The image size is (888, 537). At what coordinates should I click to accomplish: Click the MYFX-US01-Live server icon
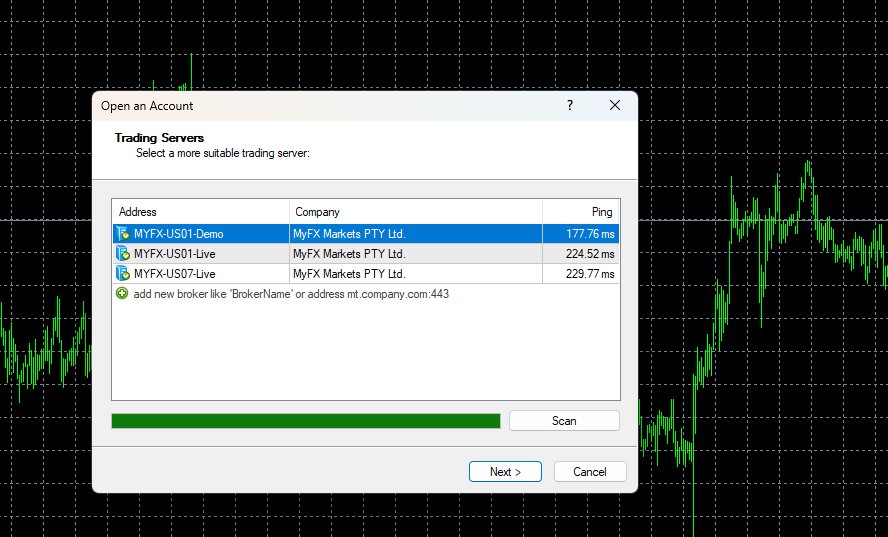[x=123, y=254]
